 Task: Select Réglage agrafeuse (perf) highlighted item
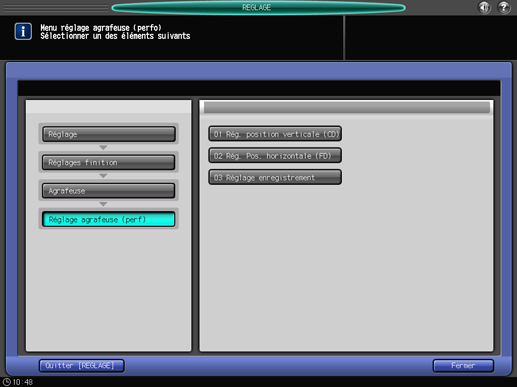pyautogui.click(x=109, y=219)
